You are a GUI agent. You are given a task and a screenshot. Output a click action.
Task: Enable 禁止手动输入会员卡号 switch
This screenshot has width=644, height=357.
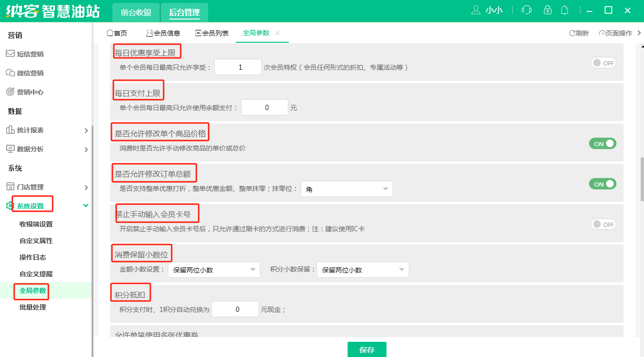click(603, 224)
